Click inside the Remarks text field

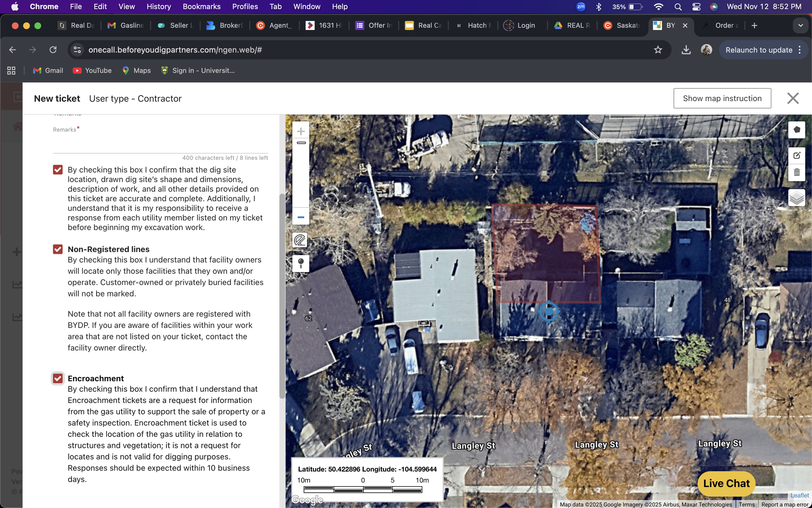pos(160,145)
